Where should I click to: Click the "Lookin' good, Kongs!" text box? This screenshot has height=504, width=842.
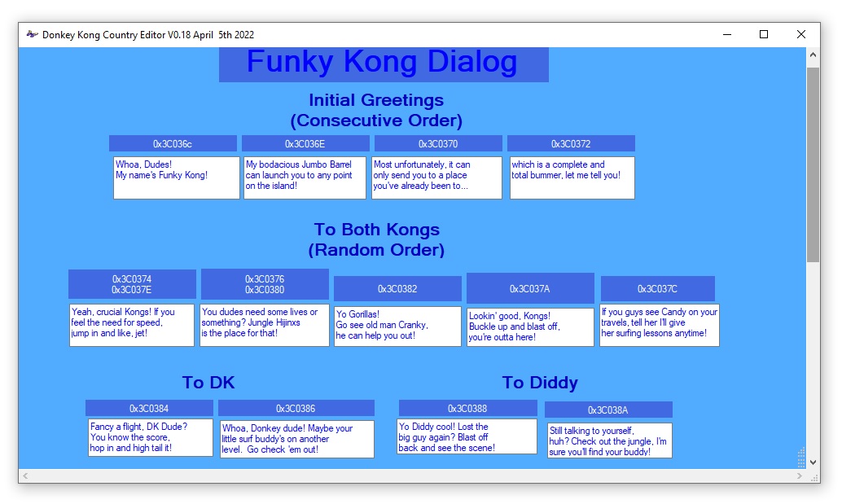click(x=530, y=327)
